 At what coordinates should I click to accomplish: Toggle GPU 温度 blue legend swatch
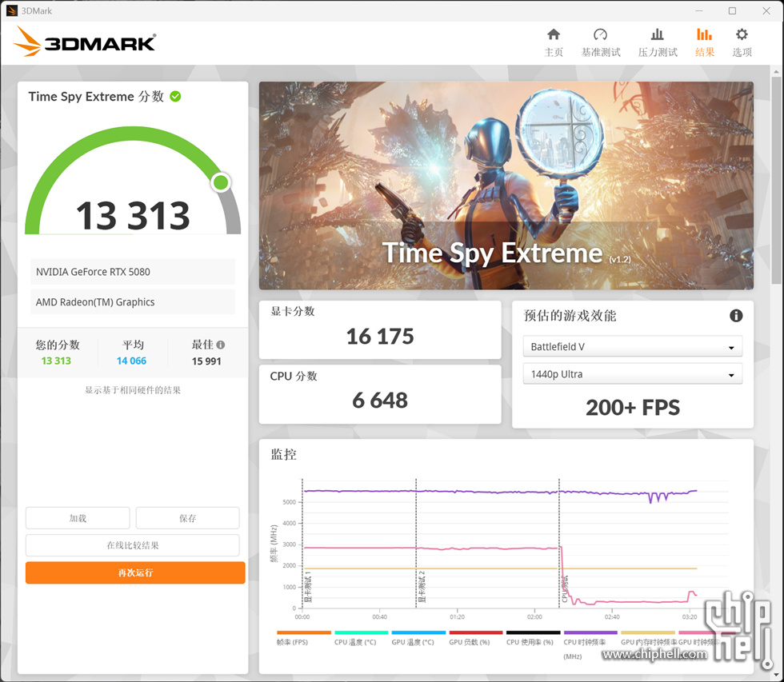pyautogui.click(x=418, y=632)
